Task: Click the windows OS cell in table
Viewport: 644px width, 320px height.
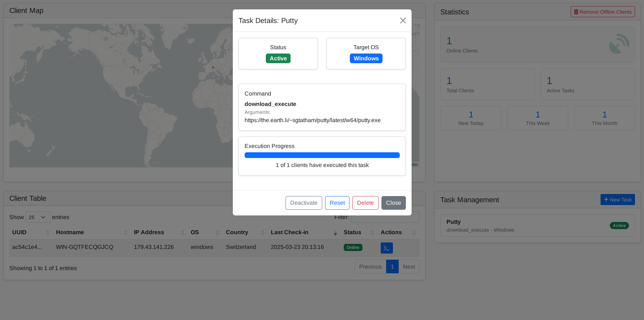Action: pos(202,247)
